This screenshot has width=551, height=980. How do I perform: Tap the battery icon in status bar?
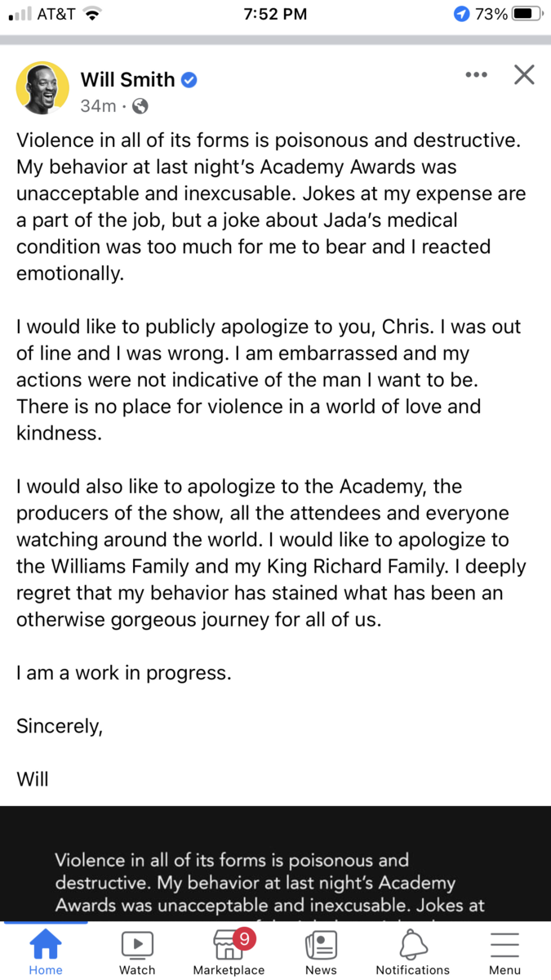point(527,14)
